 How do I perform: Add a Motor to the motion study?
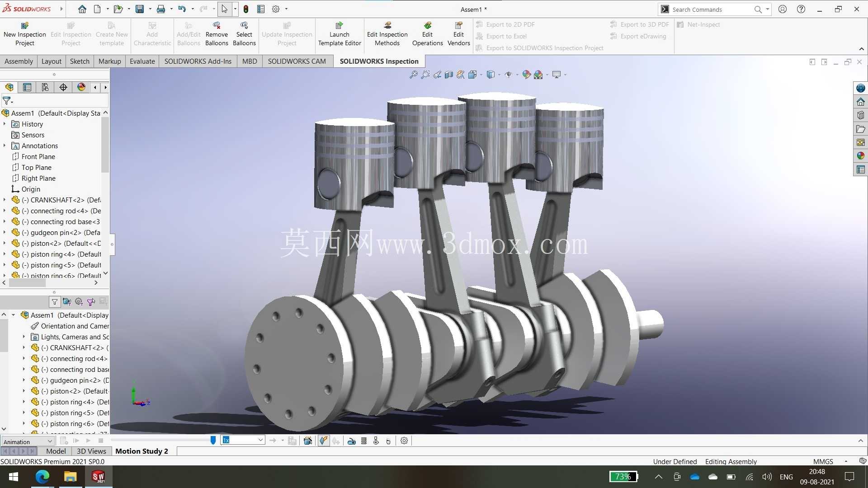point(352,441)
